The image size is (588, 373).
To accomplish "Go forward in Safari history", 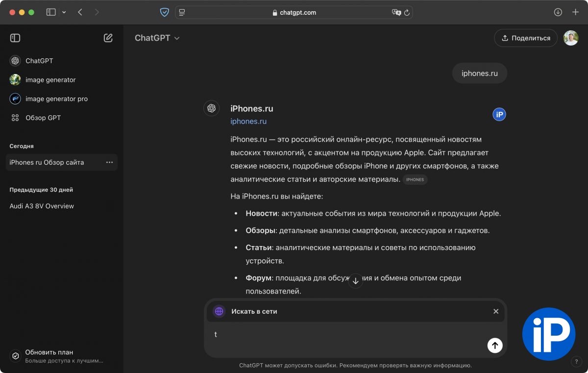I will pyautogui.click(x=97, y=12).
